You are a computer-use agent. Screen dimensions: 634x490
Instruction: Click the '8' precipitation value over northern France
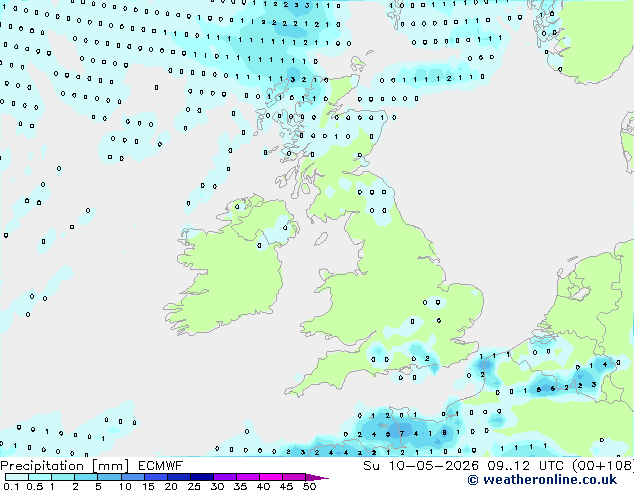[444, 433]
